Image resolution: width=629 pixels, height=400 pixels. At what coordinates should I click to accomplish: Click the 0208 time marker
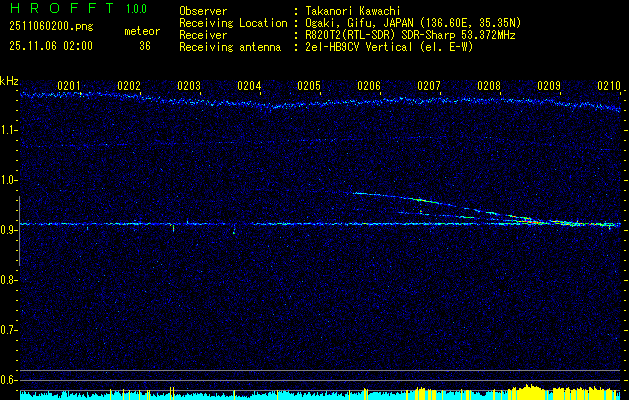pos(489,85)
